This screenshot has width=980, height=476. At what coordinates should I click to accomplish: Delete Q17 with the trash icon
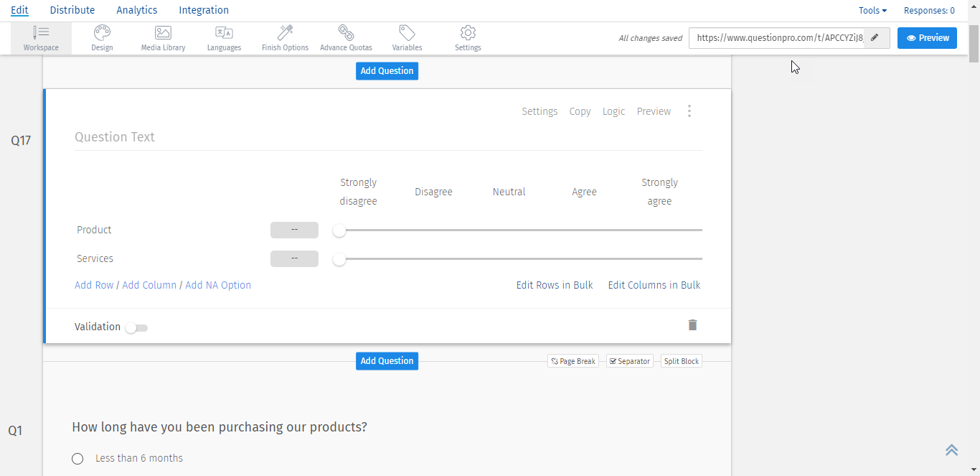point(692,325)
